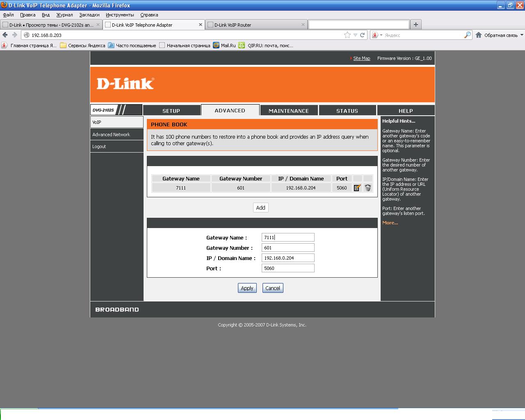Screen dimensions: 525x420
Task: Open Advanced Network in the sidebar
Action: coord(117,135)
